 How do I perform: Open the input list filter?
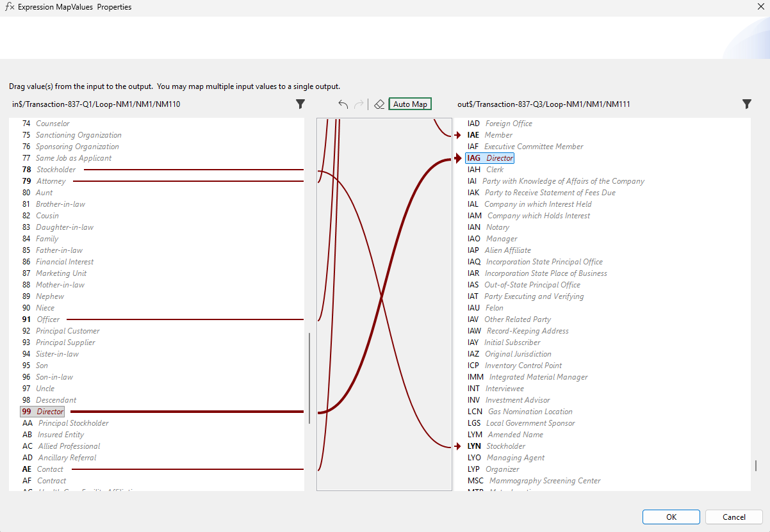coord(300,104)
